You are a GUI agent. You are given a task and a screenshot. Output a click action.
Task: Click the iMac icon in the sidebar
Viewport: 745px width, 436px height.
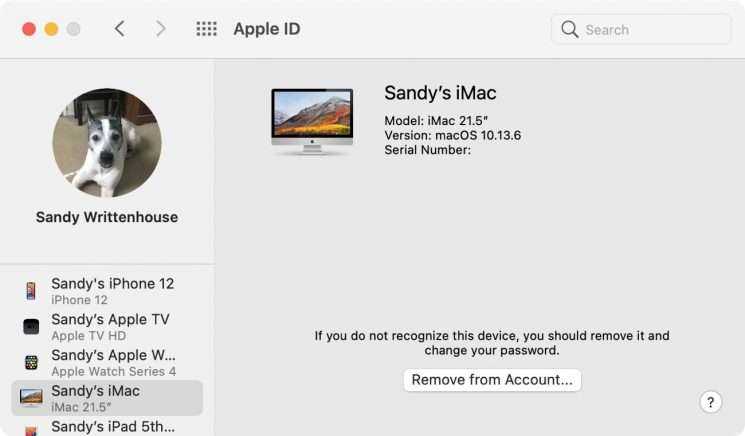(31, 398)
